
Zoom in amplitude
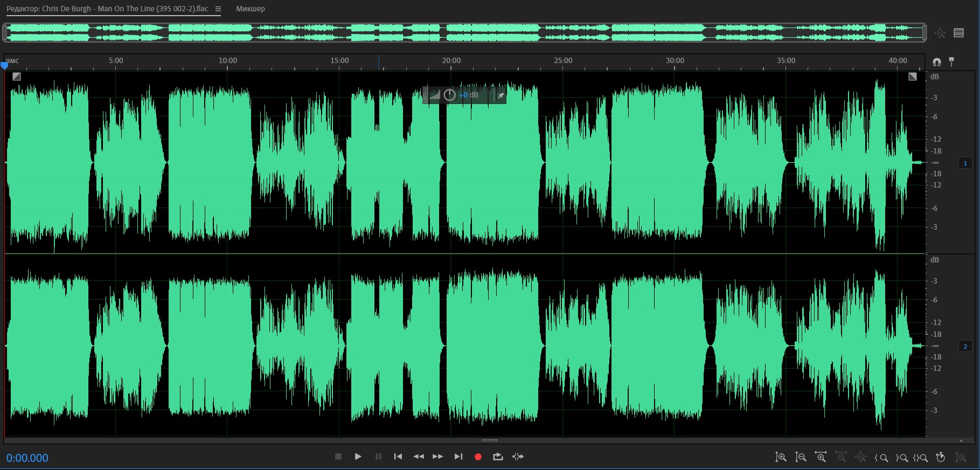[780, 457]
